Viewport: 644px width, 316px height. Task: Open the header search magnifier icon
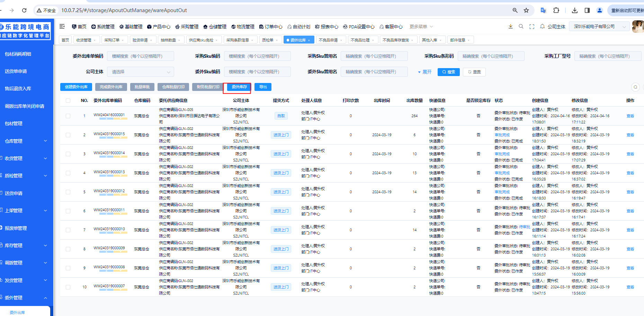click(521, 27)
